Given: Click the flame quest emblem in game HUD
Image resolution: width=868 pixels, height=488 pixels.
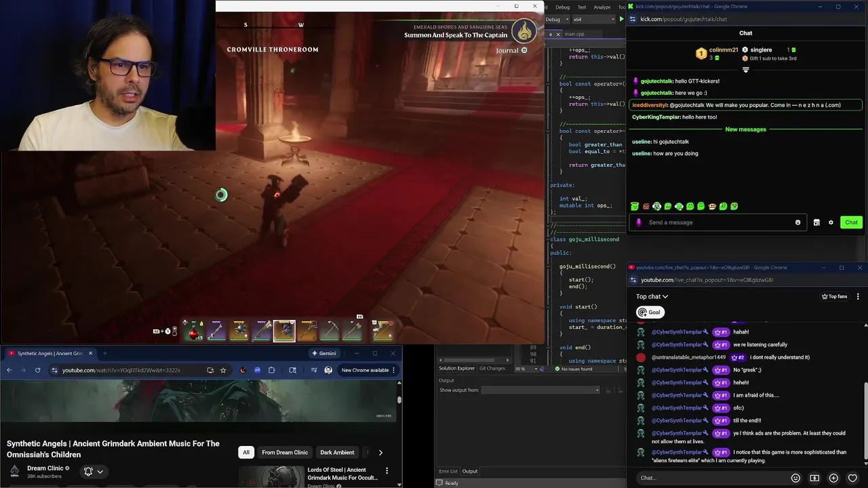Looking at the screenshot, I should click(524, 30).
